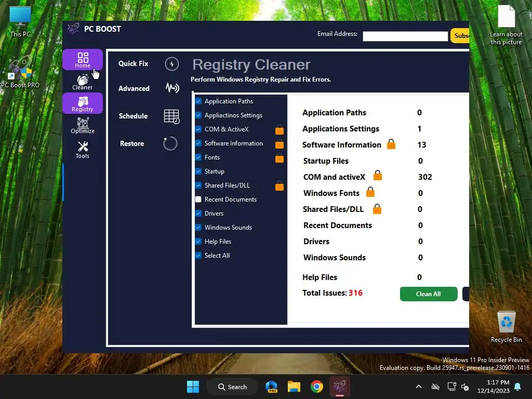Viewport: 532px width, 399px height.
Task: Launch Google Chrome from taskbar
Action: click(x=316, y=387)
